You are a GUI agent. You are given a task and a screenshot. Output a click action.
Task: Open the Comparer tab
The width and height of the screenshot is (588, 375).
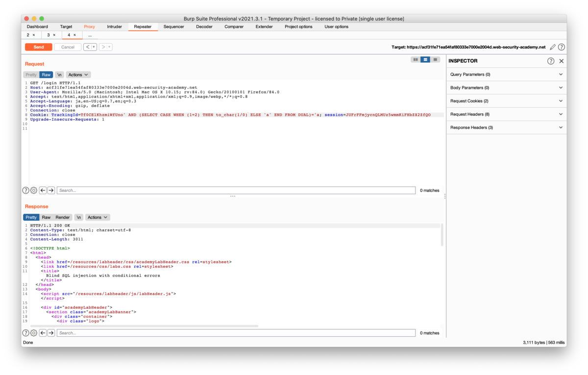pos(234,26)
